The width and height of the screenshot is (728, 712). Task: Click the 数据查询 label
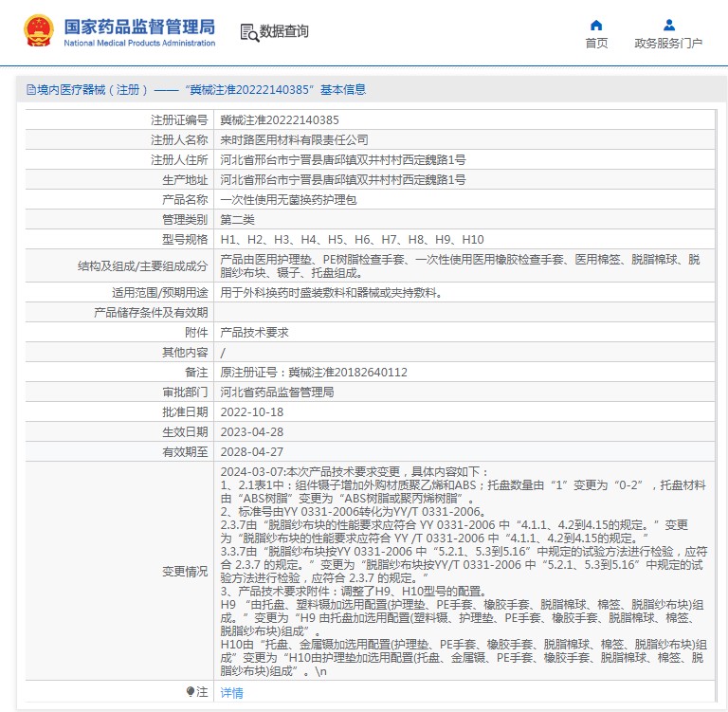tap(284, 31)
